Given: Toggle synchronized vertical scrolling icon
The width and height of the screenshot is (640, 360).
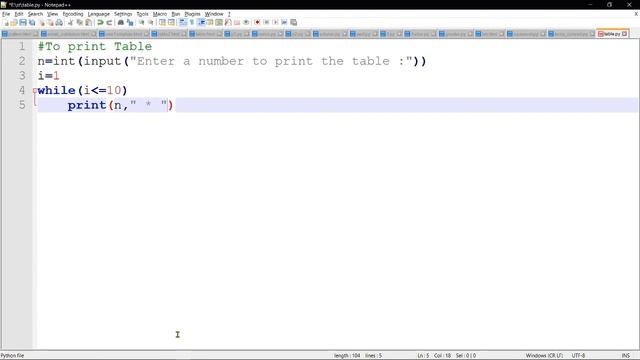Looking at the screenshot, I should (x=162, y=22).
